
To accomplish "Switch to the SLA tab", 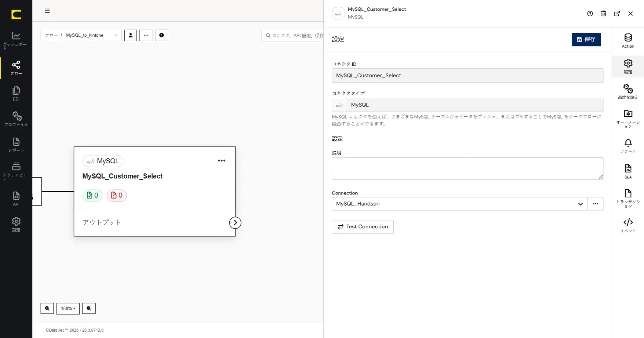I will (628, 171).
